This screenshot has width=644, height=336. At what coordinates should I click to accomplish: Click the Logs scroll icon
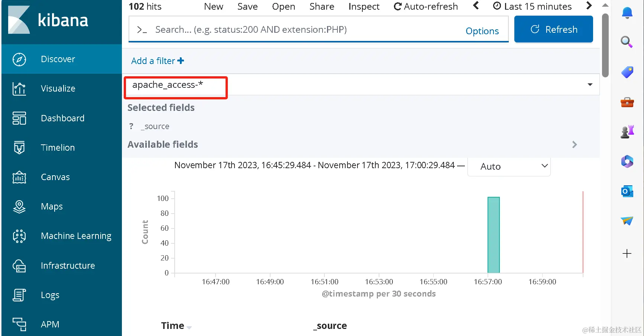tap(19, 295)
